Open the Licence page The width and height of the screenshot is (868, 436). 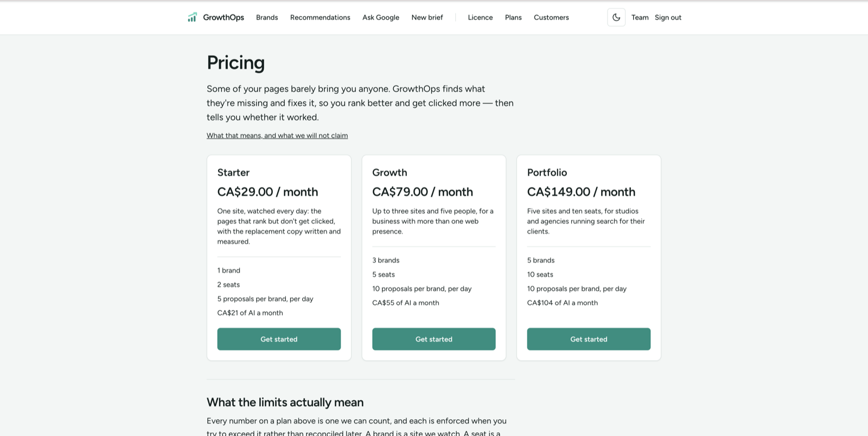pyautogui.click(x=480, y=17)
